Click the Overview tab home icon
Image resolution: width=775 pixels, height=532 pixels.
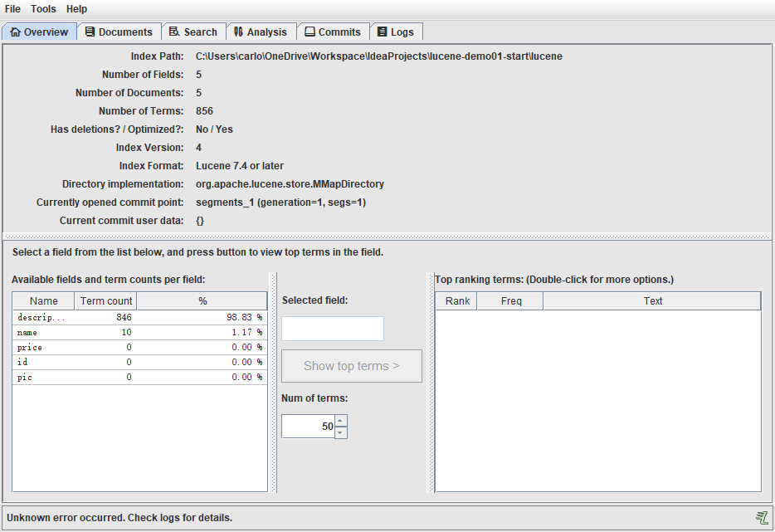click(15, 32)
